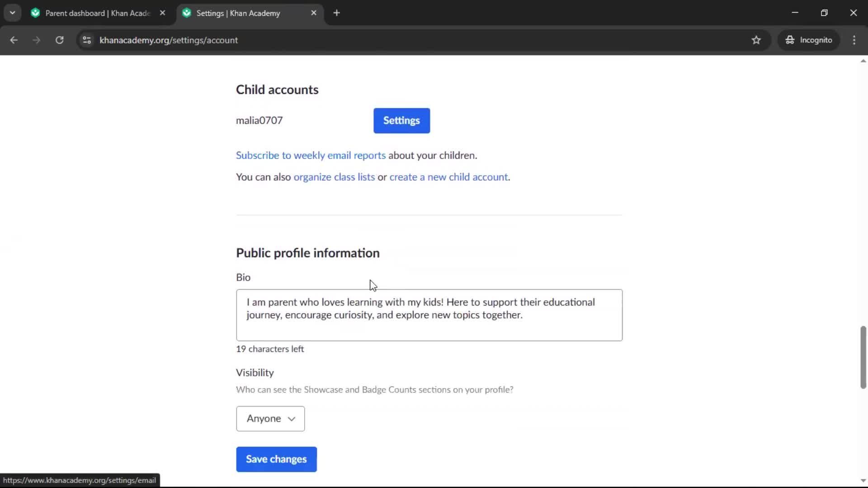Switch to Parent dashboard Khan Academy tab

(98, 13)
